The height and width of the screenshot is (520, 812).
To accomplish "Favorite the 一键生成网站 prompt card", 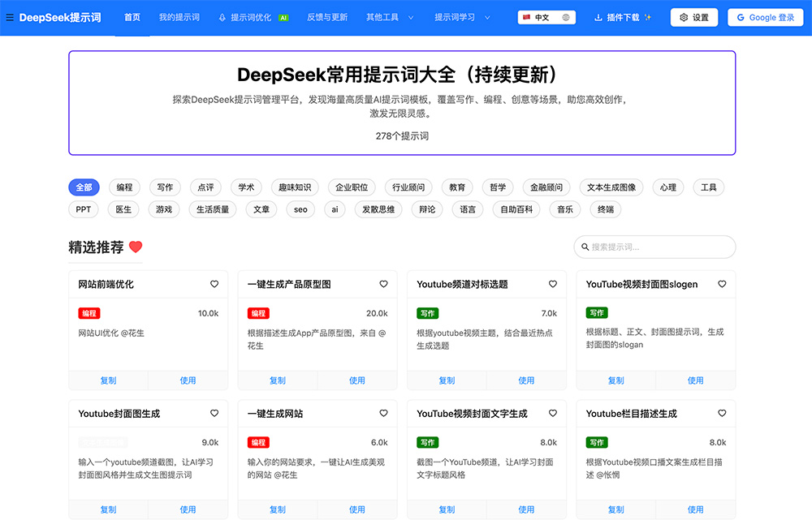I will 383,413.
